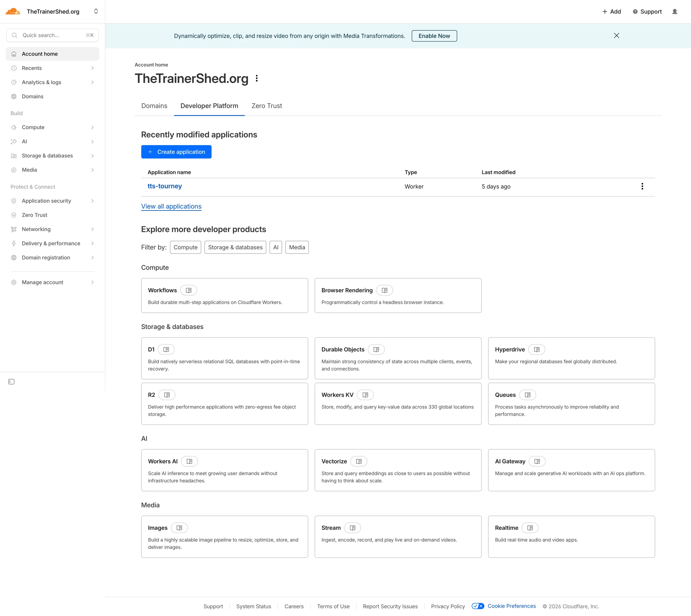Open Domains in the sidebar
Screen dimensions: 691x616
(x=52, y=96)
